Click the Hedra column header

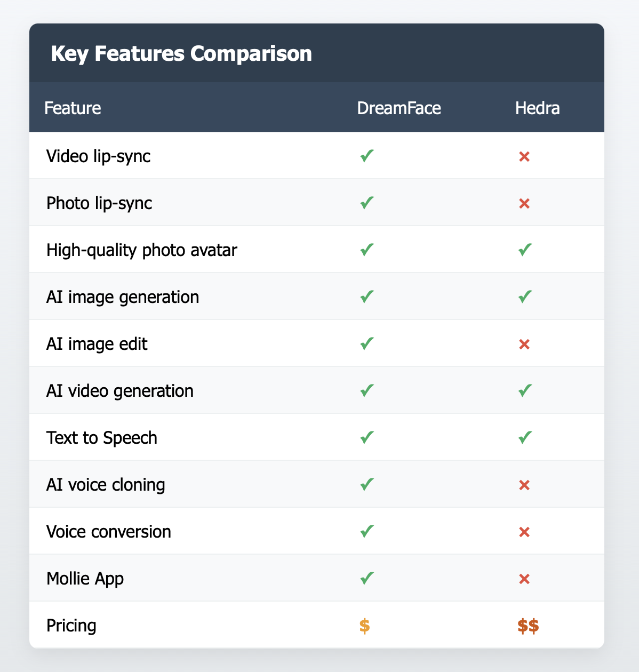click(x=537, y=108)
